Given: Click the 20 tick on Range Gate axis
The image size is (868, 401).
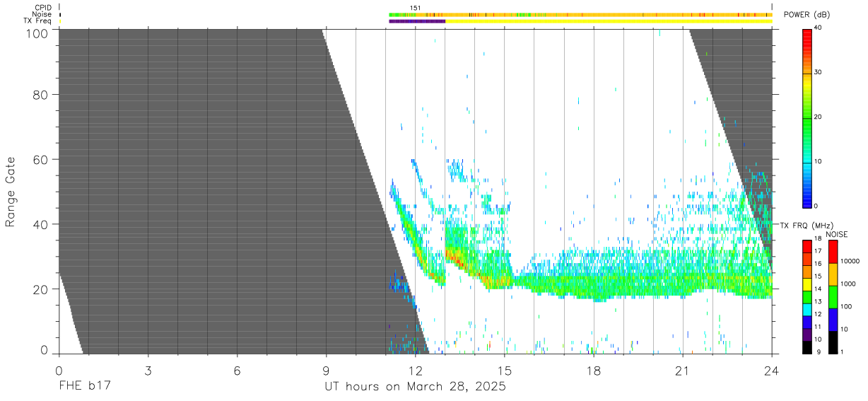Looking at the screenshot, I should click(x=42, y=289).
